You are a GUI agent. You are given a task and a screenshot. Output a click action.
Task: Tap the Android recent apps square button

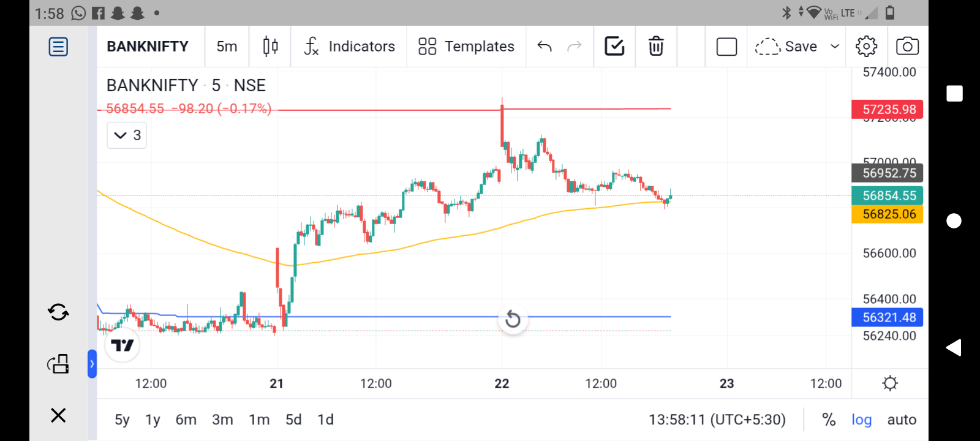click(954, 93)
